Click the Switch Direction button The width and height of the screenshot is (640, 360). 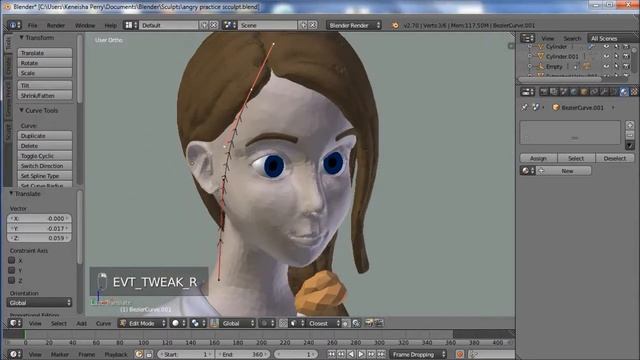coord(45,166)
